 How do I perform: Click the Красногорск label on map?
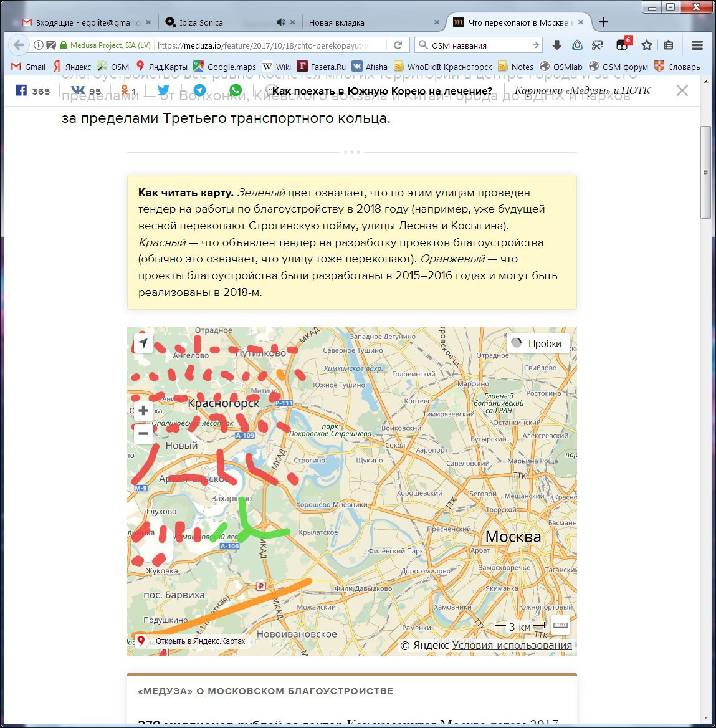223,403
